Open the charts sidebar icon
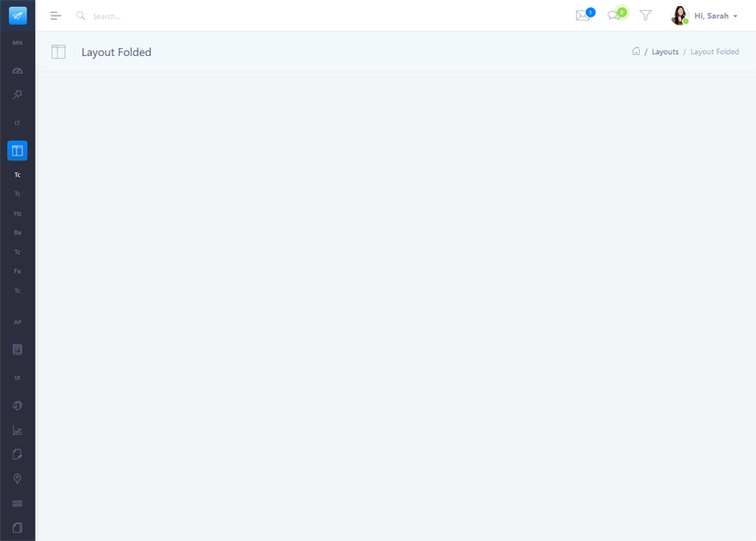Screen dimensions: 756x541 pos(18,430)
